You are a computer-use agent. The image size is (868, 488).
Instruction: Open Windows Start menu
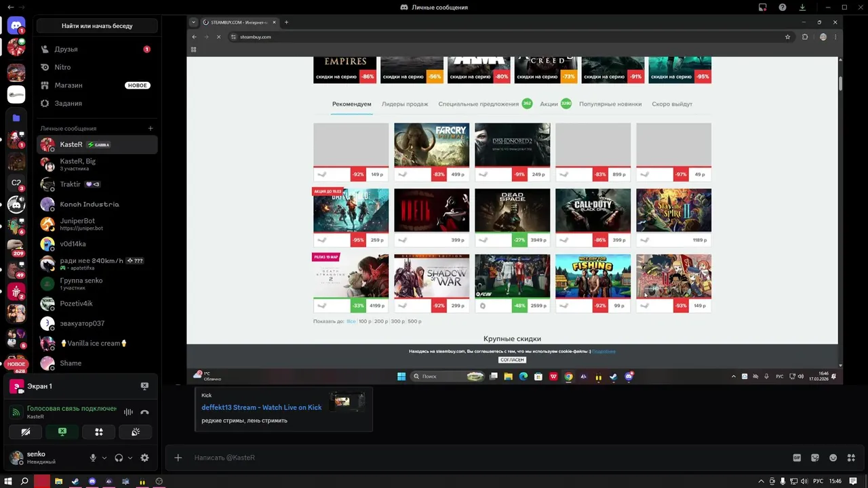click(x=8, y=481)
